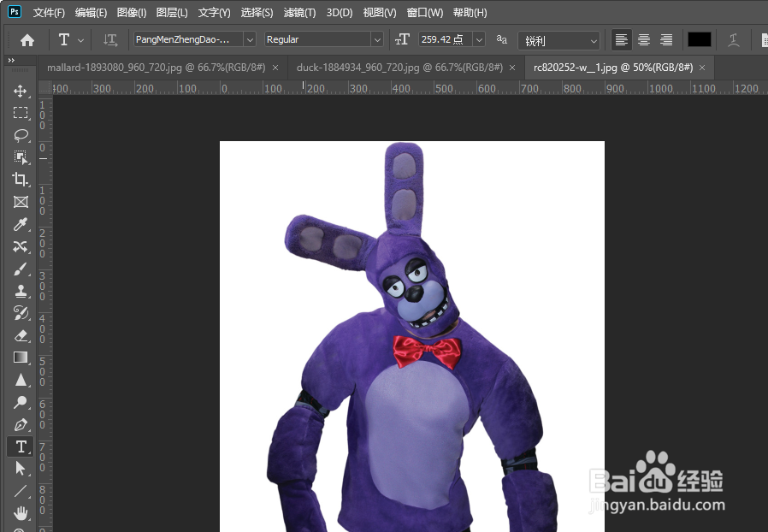768x532 pixels.
Task: Align text right
Action: 665,39
